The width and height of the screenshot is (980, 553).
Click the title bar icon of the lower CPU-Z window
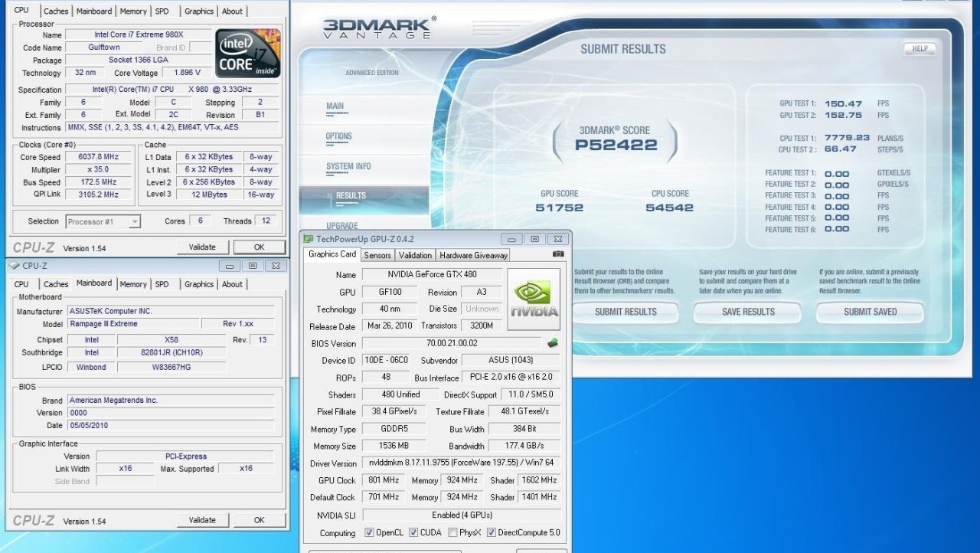pos(15,266)
